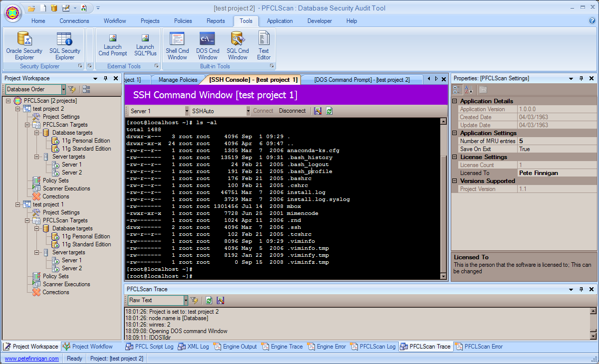Collapse the Application Details property group
This screenshot has height=364, width=599.
(x=455, y=101)
